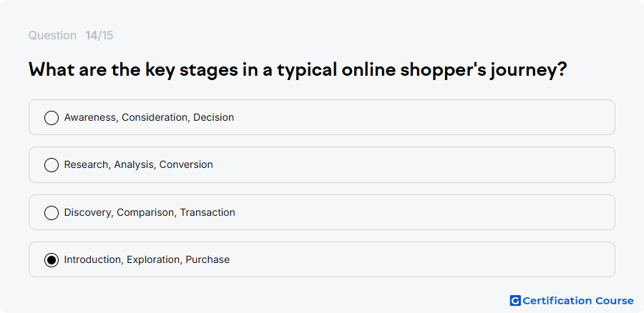Click the word 'Consideration' in first option
This screenshot has height=313, width=644.
156,118
